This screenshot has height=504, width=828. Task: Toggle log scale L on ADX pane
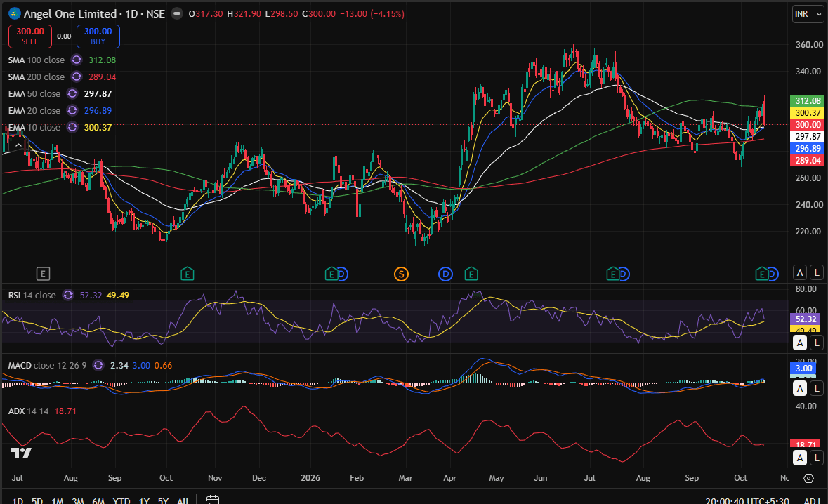pyautogui.click(x=817, y=458)
